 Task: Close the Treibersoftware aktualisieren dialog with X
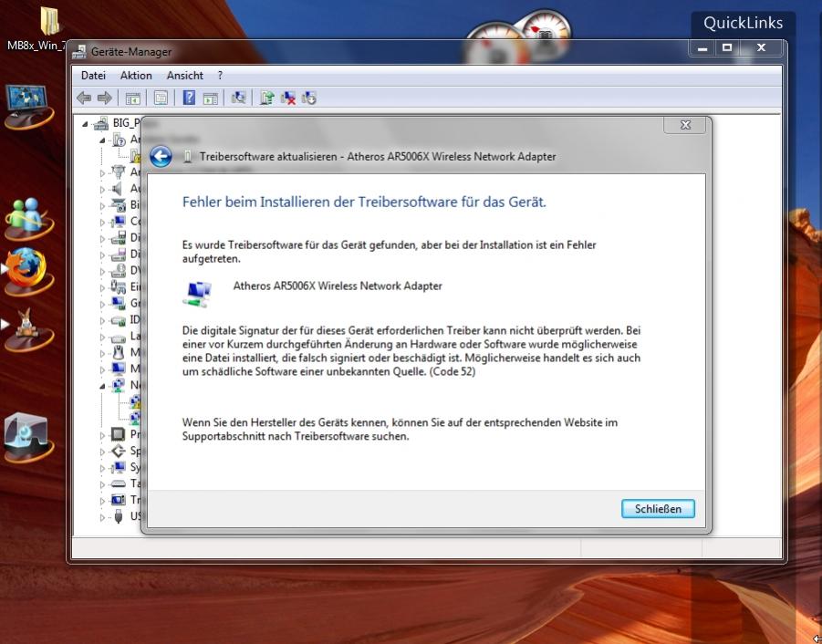tap(684, 125)
